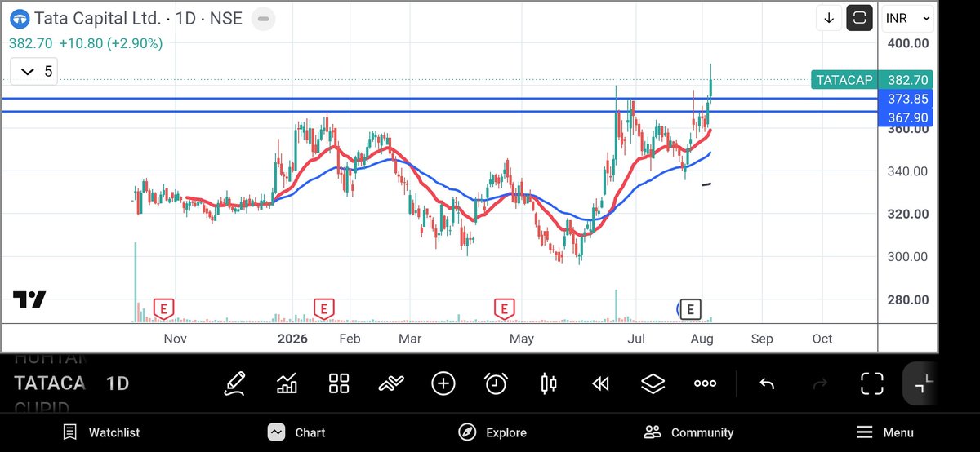Enter fullscreen mode icon
The width and height of the screenshot is (980, 452).
coord(872,383)
